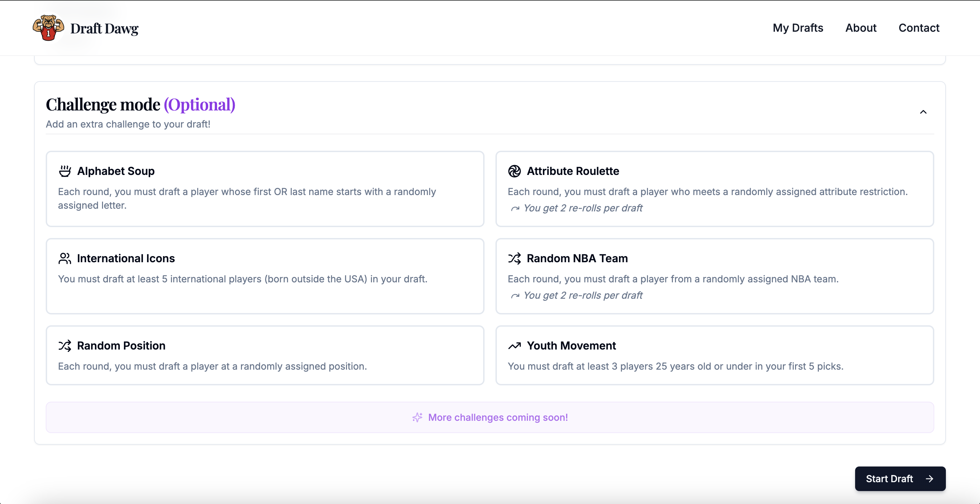Screen dimensions: 980x504
Task: Toggle the Youth Movement challenge option
Action: [x=715, y=355]
